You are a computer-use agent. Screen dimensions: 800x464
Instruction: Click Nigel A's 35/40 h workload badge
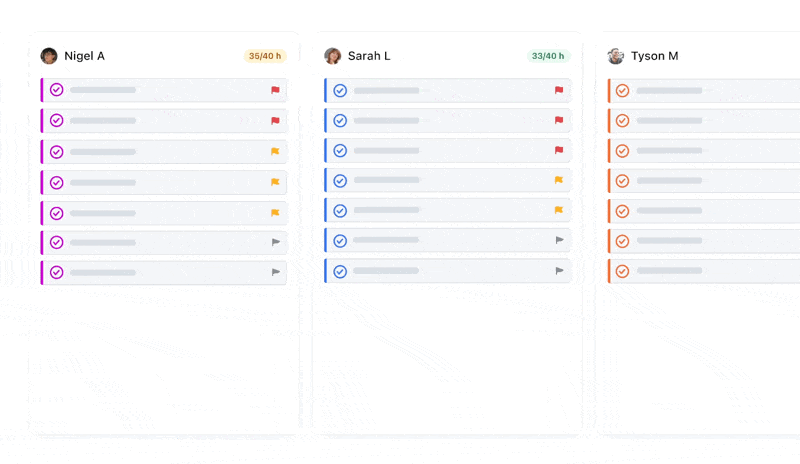coord(265,56)
